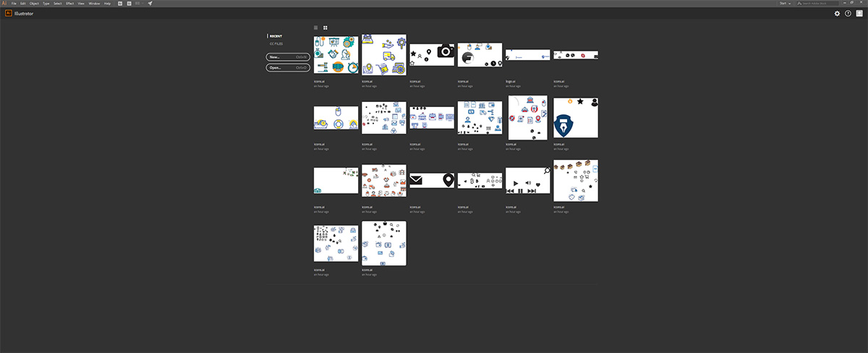Open the File menu

coord(14,4)
